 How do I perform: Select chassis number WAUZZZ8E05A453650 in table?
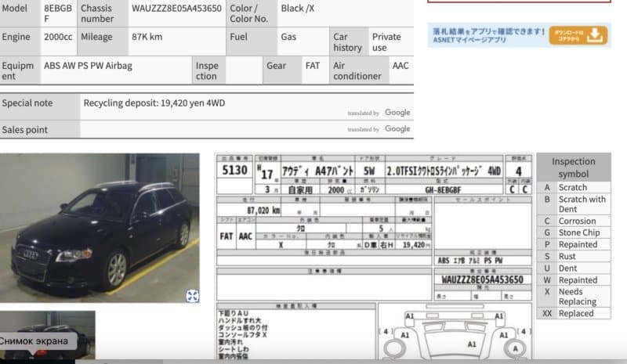[177, 9]
